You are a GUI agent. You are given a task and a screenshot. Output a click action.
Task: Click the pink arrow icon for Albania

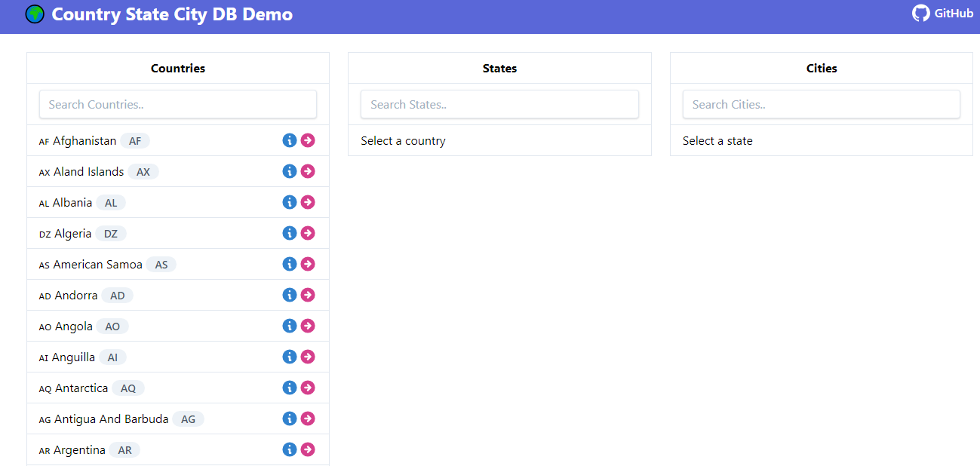click(x=308, y=202)
